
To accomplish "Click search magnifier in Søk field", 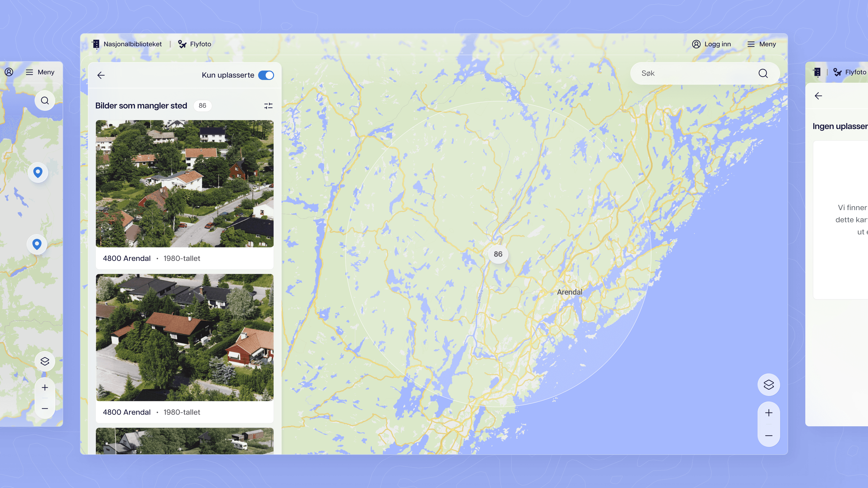I will pyautogui.click(x=763, y=73).
